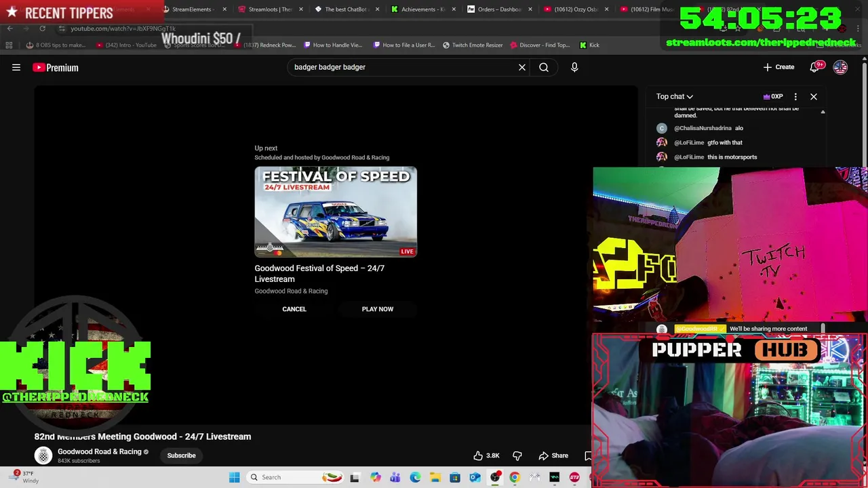Image resolution: width=868 pixels, height=488 pixels.
Task: Run search with the magnifier button
Action: [x=544, y=67]
